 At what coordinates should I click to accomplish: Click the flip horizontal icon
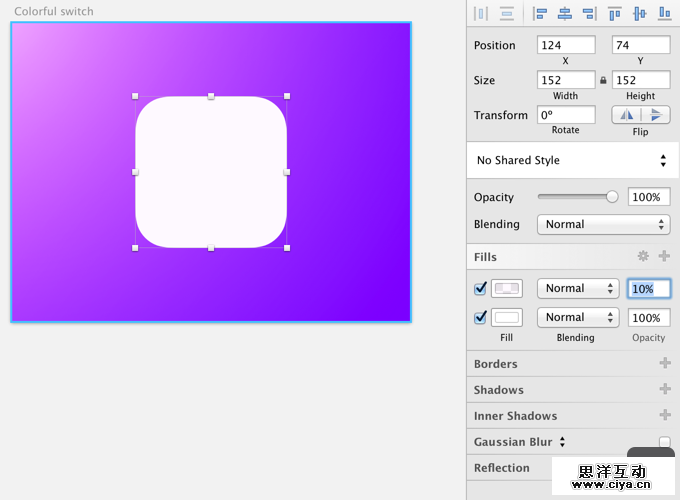pyautogui.click(x=626, y=115)
